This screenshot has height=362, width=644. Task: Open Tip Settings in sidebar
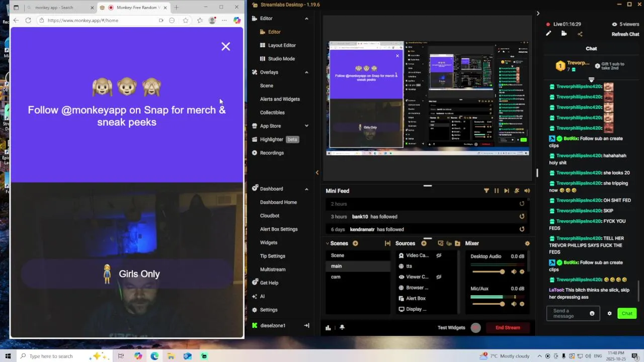click(x=273, y=256)
